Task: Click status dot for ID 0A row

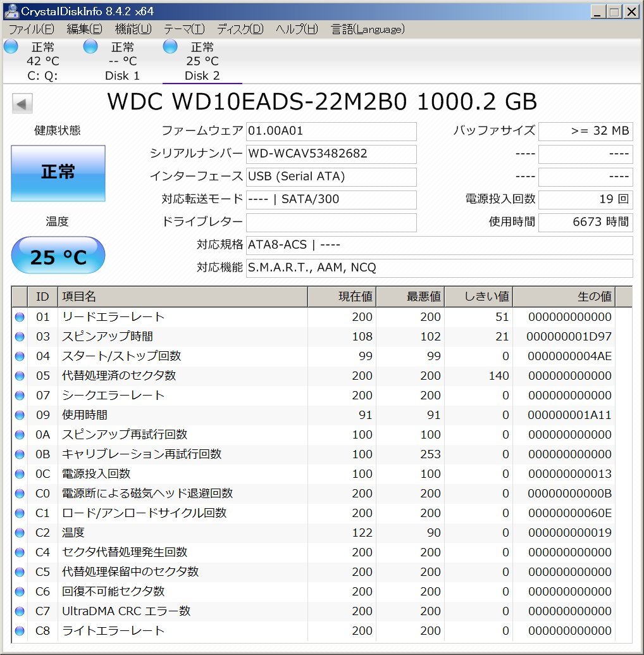Action: 20,435
